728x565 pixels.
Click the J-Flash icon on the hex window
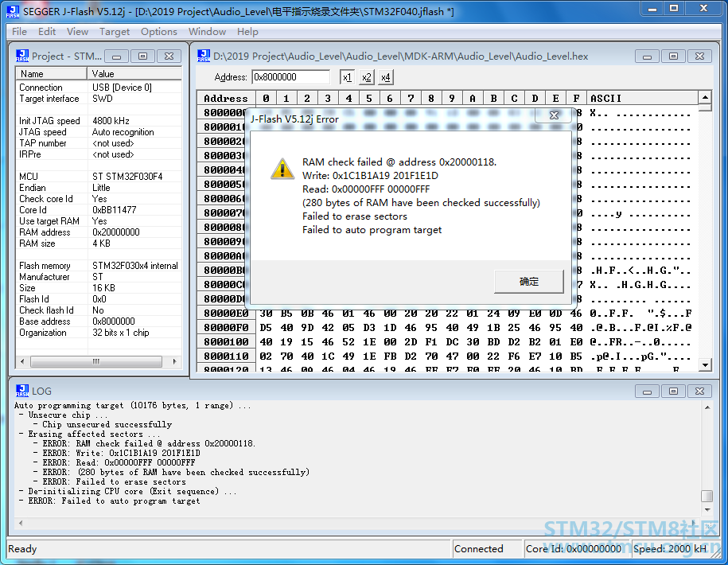[x=204, y=56]
